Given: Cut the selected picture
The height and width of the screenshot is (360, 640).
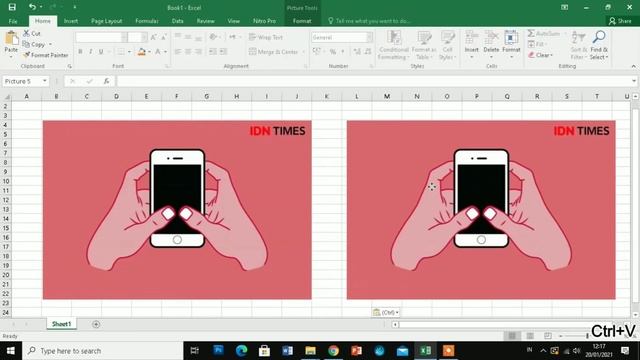Looking at the screenshot, I should (32, 33).
